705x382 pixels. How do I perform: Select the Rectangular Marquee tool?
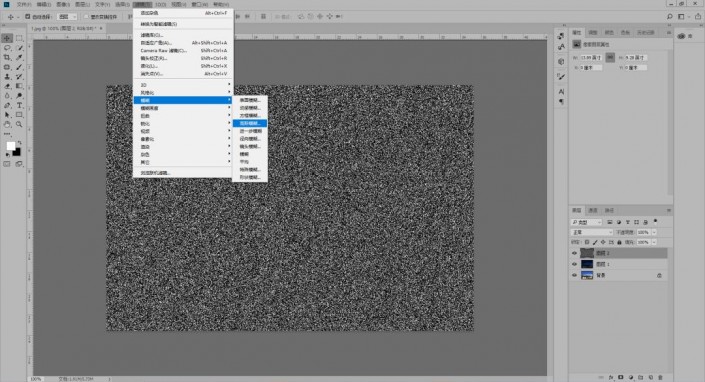[x=19, y=38]
